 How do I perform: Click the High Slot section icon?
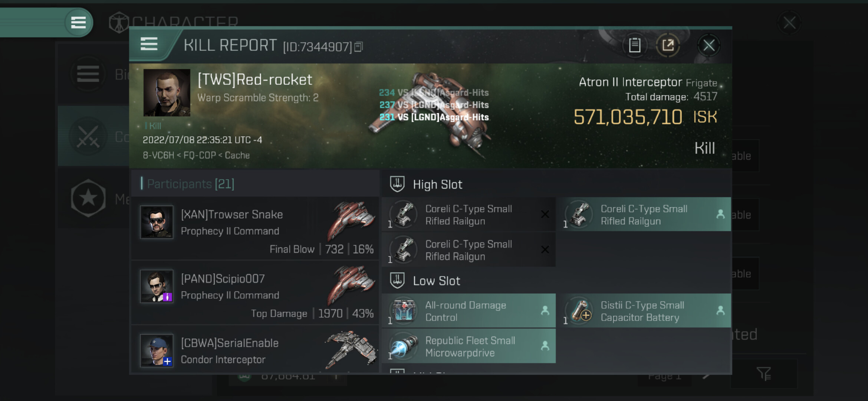click(397, 184)
